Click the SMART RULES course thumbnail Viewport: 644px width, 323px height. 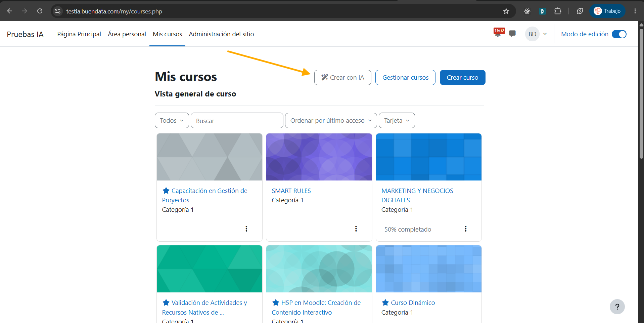[319, 157]
